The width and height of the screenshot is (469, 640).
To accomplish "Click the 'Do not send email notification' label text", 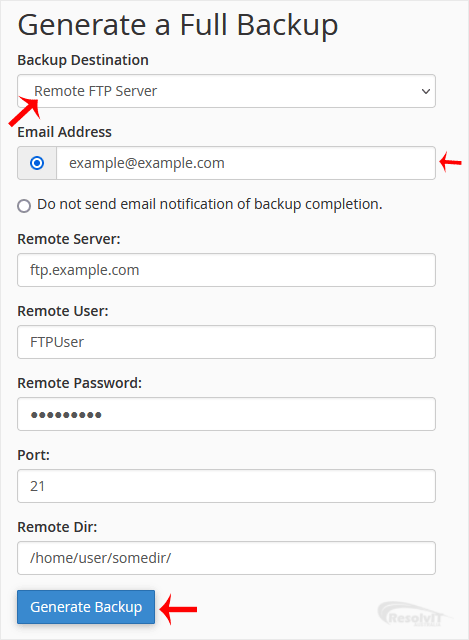I will (x=210, y=204).
